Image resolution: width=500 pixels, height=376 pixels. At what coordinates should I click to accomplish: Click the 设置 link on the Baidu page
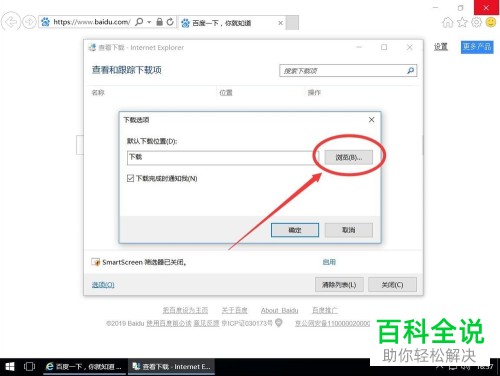(441, 47)
